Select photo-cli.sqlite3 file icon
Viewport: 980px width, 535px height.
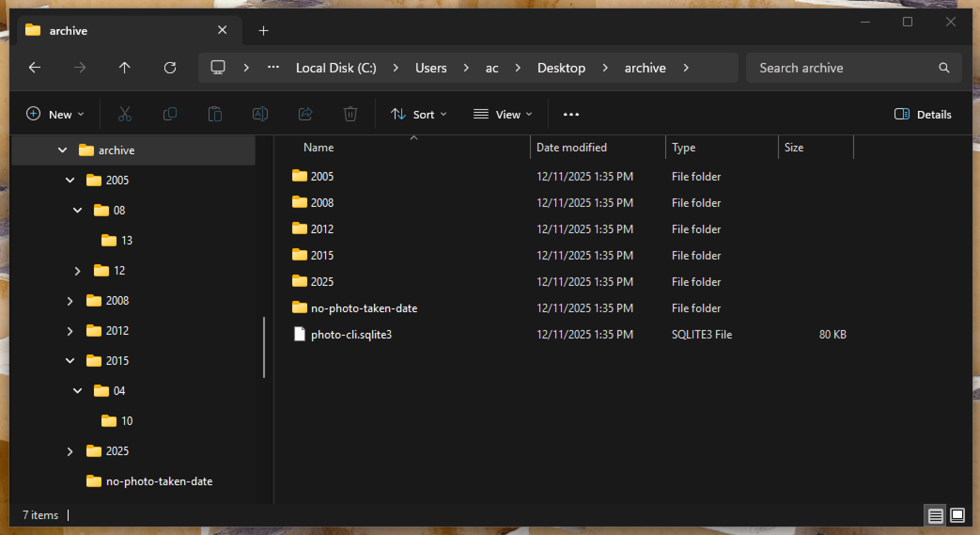[x=299, y=334]
